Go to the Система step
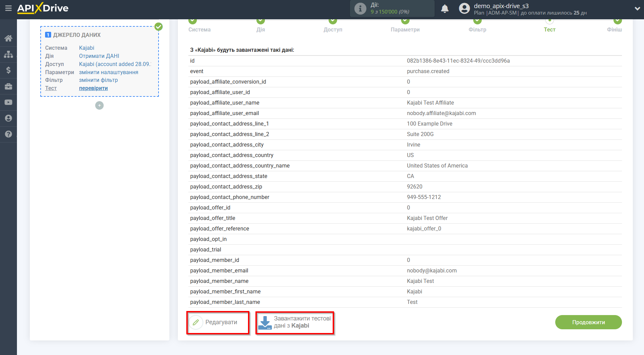The height and width of the screenshot is (355, 644). (x=199, y=29)
